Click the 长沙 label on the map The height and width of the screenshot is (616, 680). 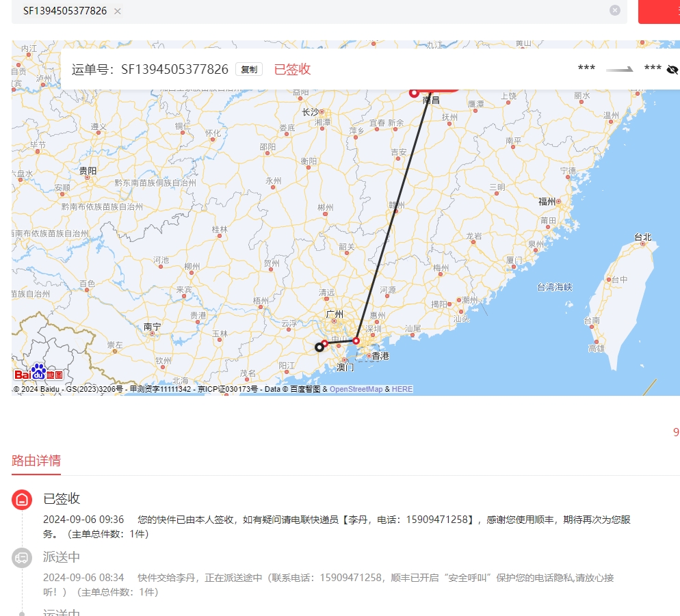tap(311, 112)
